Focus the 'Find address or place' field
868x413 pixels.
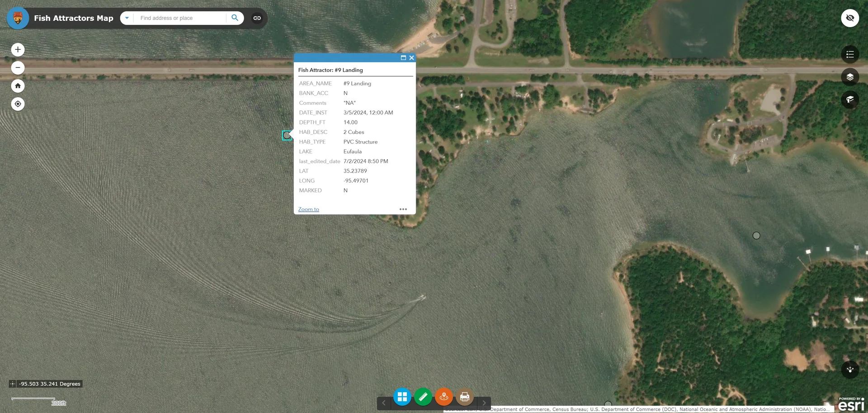(x=180, y=18)
